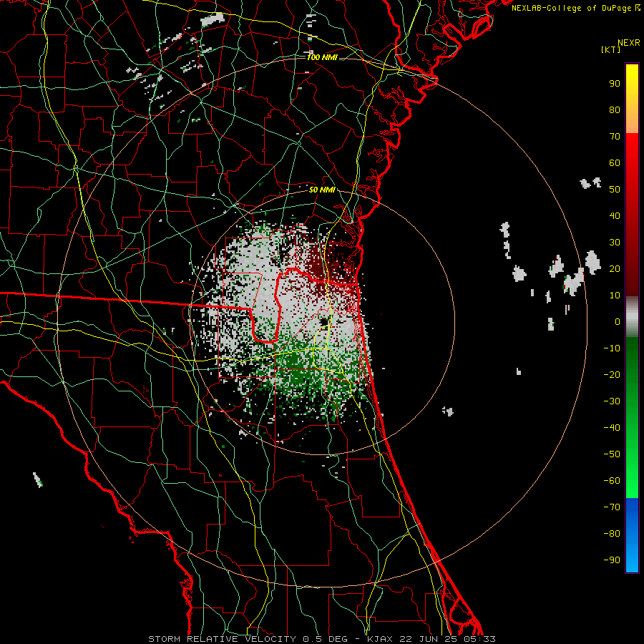Viewport: 644px width, 644px height.
Task: Click the 05:33 timestamp
Action: coord(479,639)
